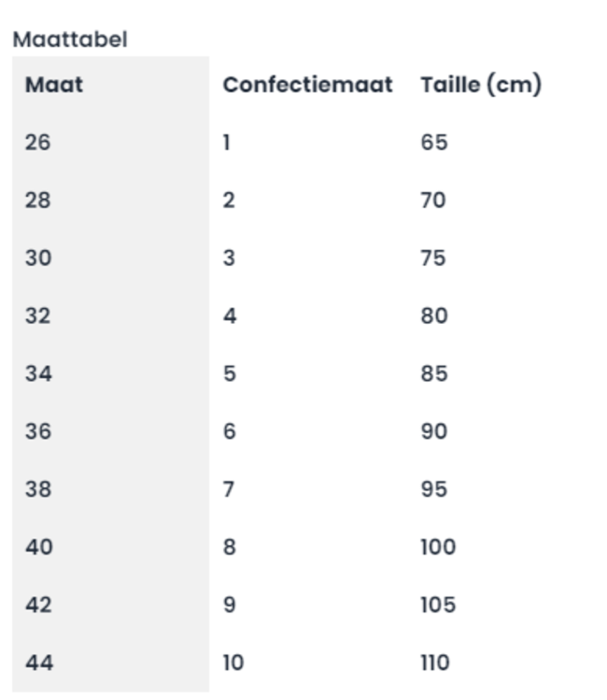Click the 65 cm waist value
The image size is (607, 700).
434,143
